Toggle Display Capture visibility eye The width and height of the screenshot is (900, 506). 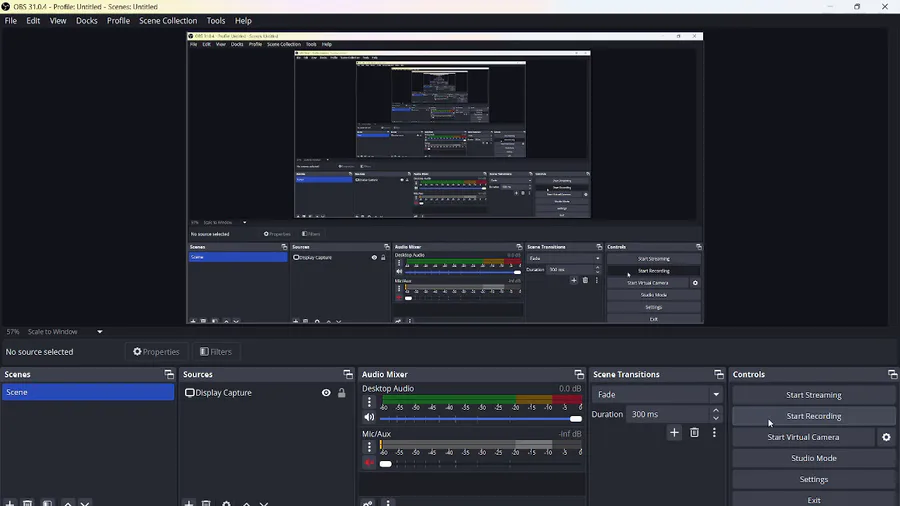tap(326, 393)
